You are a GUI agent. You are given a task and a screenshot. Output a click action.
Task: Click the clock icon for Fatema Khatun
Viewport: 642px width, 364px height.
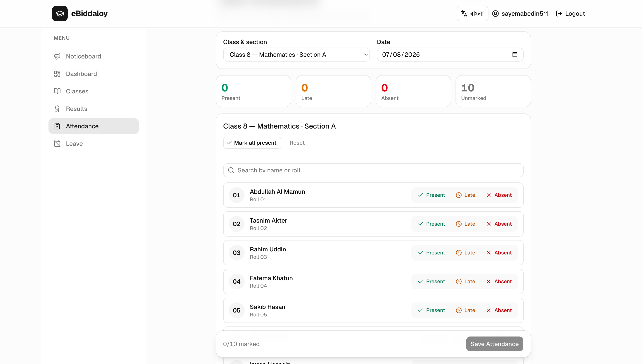458,282
